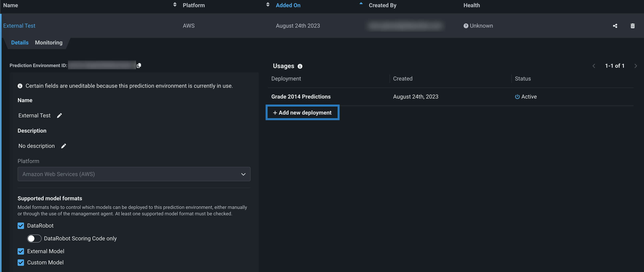Click the trash delete icon
The image size is (644, 272).
(632, 26)
